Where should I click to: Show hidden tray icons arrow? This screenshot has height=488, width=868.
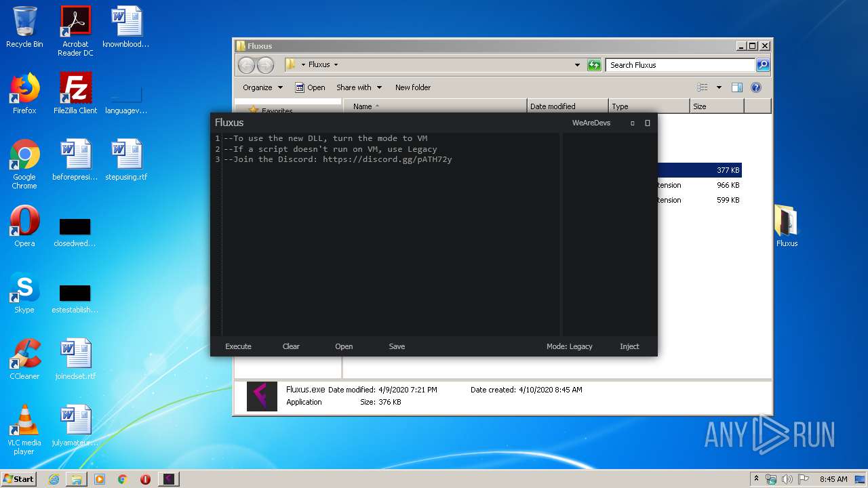(x=756, y=479)
